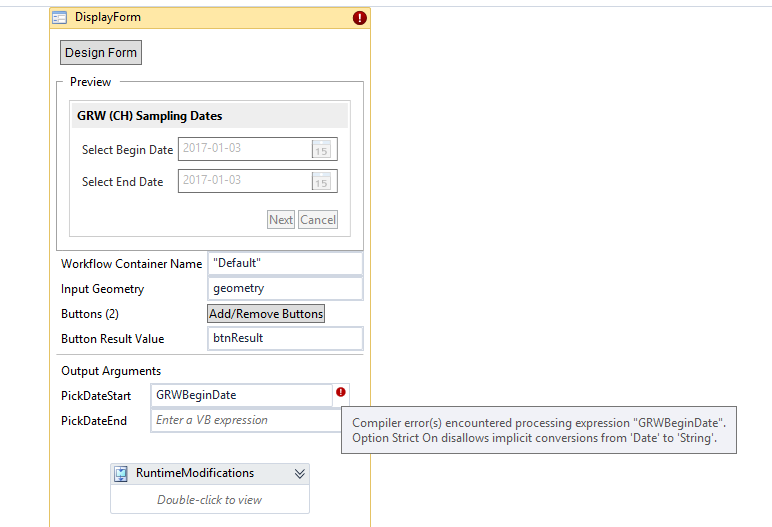Viewport: 772px width, 527px height.
Task: Click the 'Buttons (2)' label
Action: pos(90,314)
